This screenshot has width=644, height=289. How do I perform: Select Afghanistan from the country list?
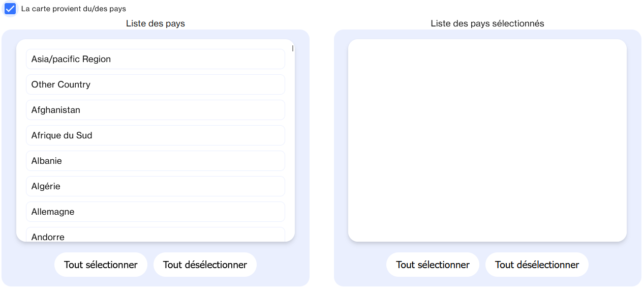click(155, 110)
